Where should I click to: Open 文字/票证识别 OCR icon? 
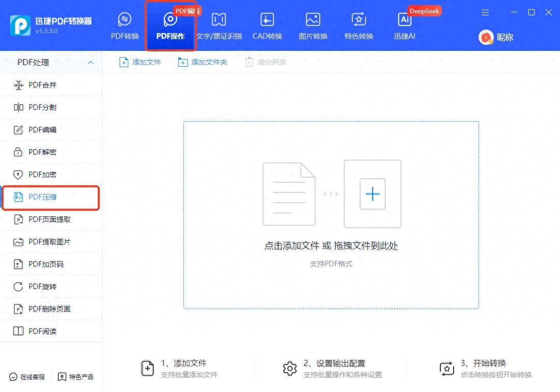(219, 20)
